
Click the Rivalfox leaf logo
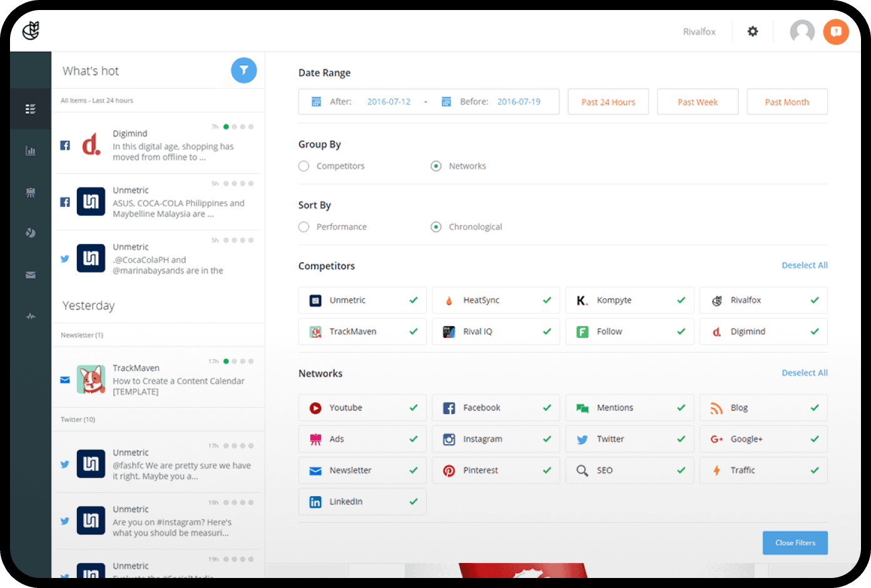31,30
